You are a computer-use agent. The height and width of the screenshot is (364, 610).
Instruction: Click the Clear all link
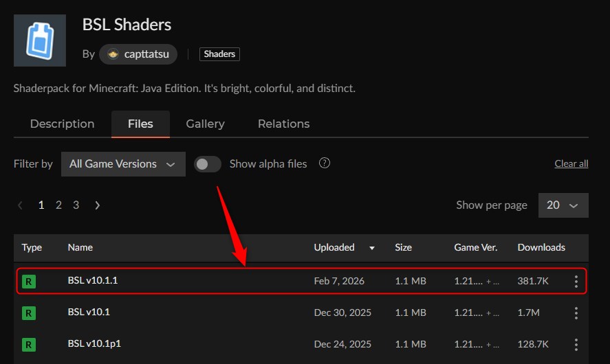tap(571, 163)
